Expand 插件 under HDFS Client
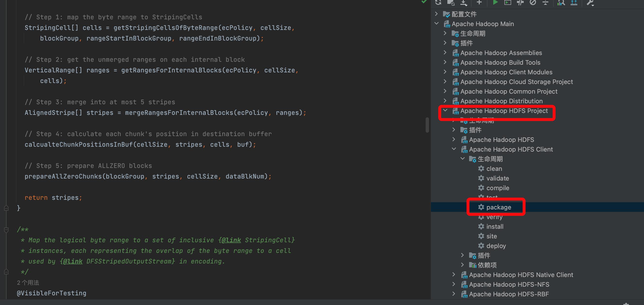 click(x=463, y=255)
